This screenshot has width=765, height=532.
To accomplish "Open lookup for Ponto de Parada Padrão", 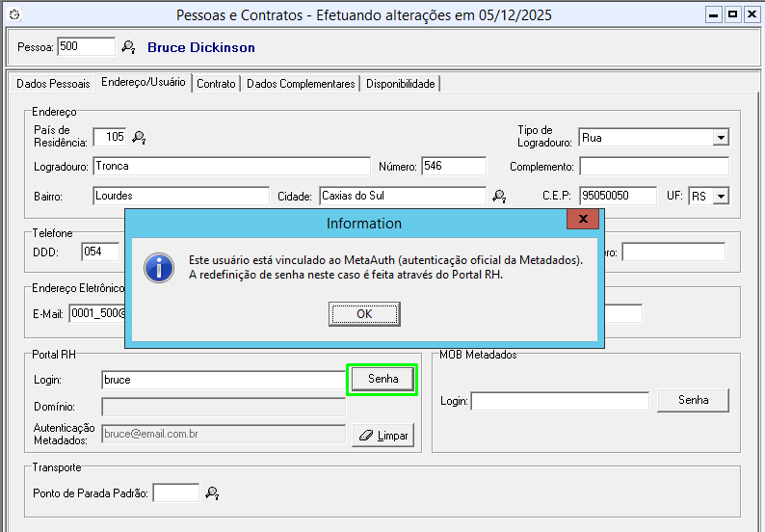I will [212, 493].
